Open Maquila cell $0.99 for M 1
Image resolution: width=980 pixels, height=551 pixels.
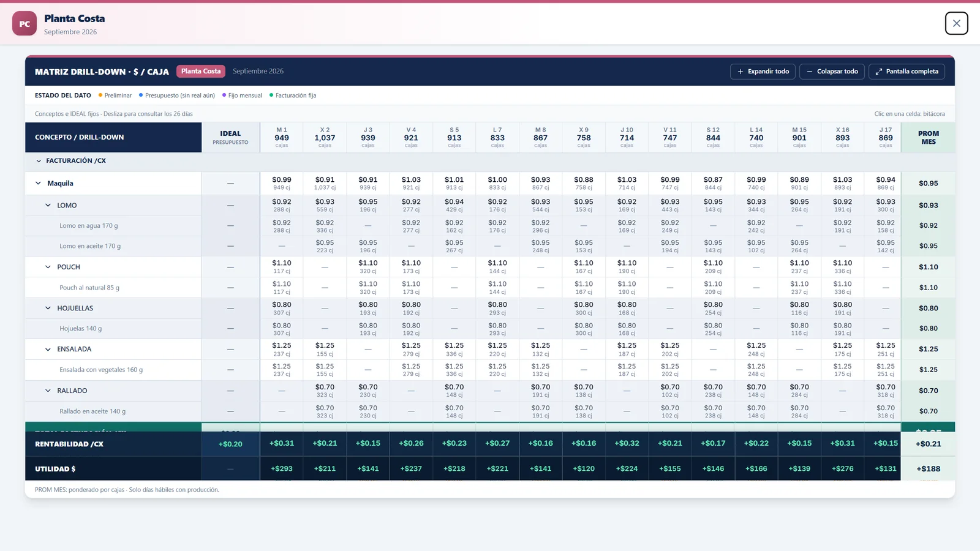point(282,183)
